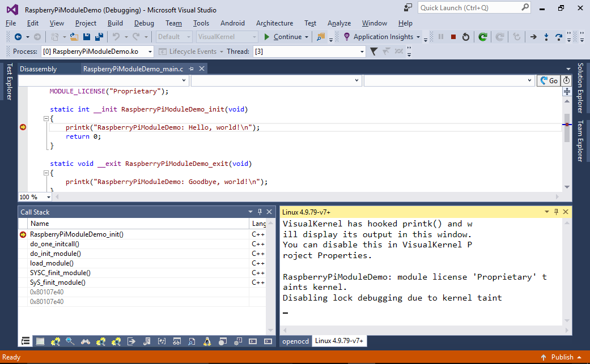Toggle pin on Linux 4.9.79-v7+ output window
Screen dimensions: 590x364
pos(556,212)
